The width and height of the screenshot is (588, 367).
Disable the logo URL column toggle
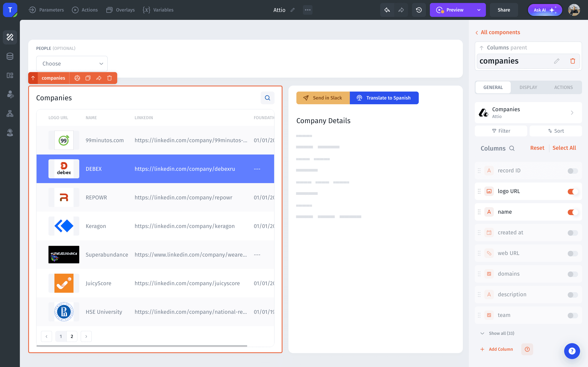pos(573,191)
